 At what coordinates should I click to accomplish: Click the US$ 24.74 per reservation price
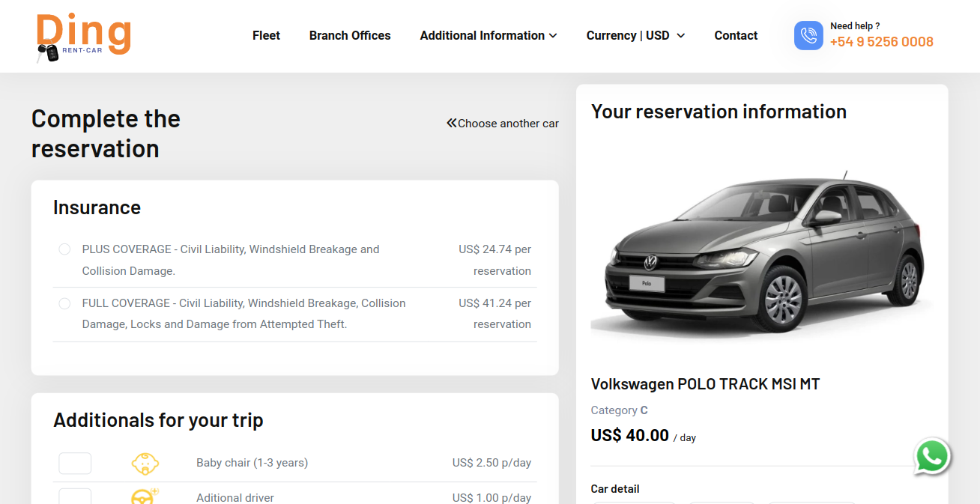495,260
